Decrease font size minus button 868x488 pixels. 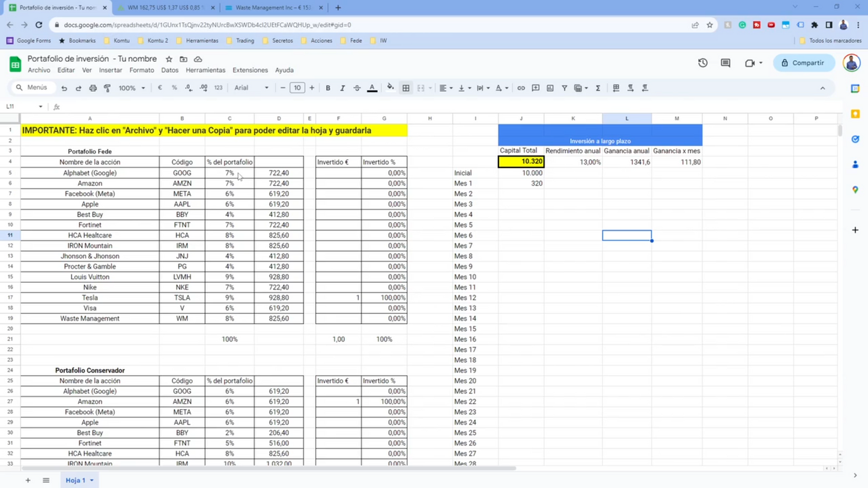(x=283, y=88)
